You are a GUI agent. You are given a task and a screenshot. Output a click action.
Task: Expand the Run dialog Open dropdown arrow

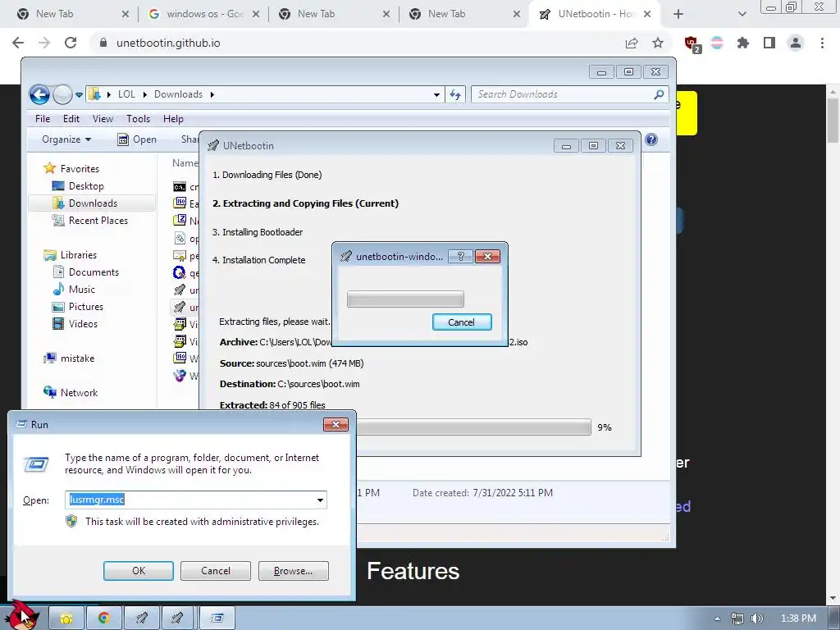[321, 500]
